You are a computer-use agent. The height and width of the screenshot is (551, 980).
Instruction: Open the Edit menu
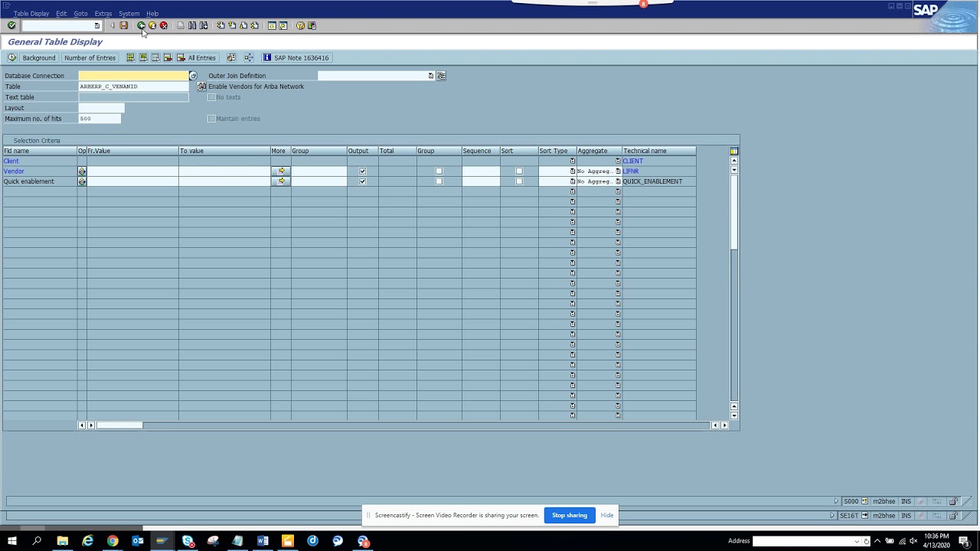(x=61, y=14)
